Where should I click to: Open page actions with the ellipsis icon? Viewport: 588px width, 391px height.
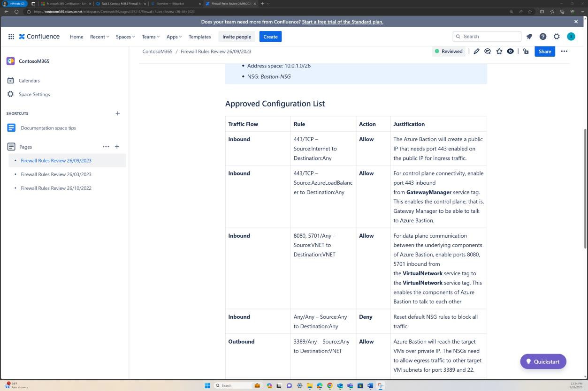(564, 51)
